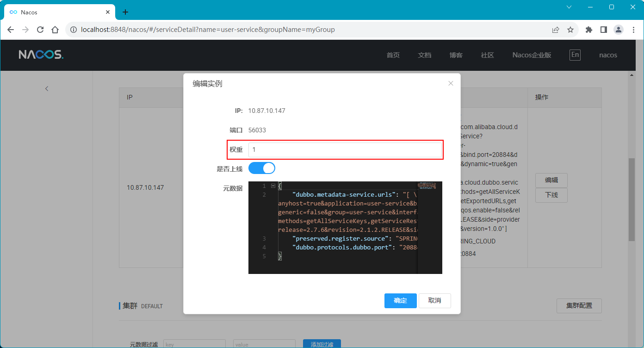View site information icon in address bar

(73, 30)
